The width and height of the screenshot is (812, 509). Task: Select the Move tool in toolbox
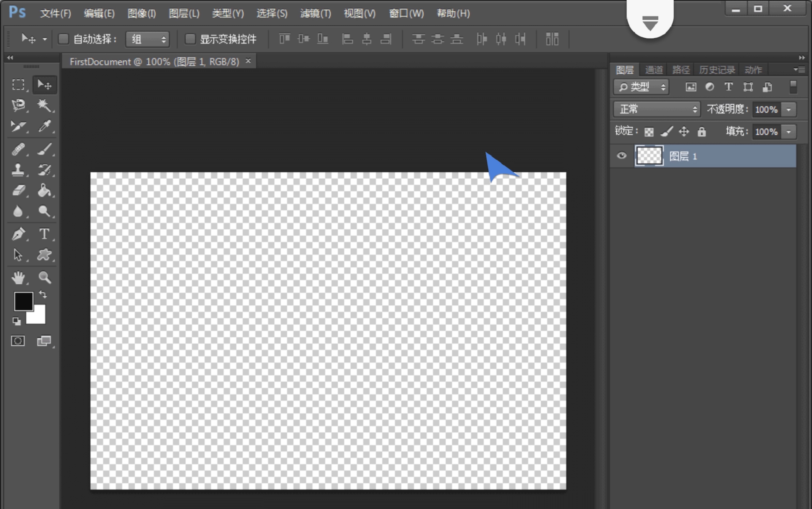click(44, 84)
